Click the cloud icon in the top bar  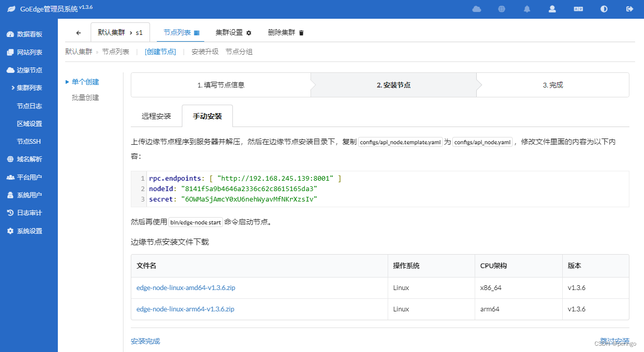(476, 9)
